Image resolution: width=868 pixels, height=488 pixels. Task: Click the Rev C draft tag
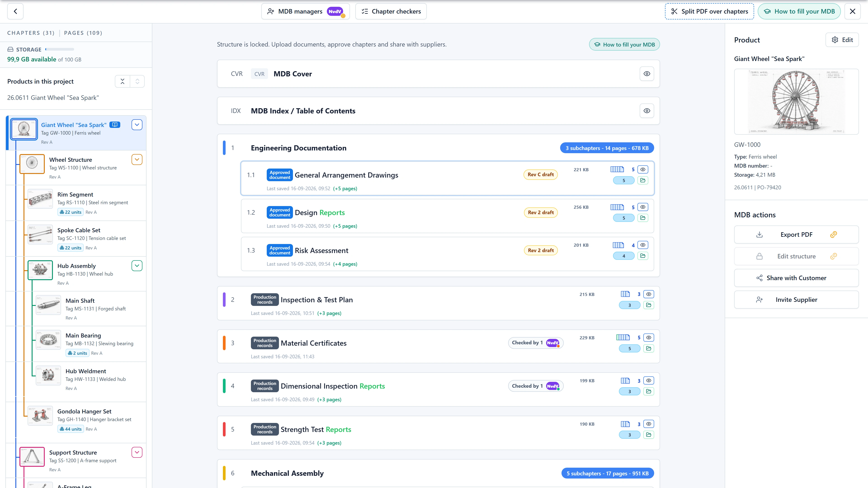540,174
